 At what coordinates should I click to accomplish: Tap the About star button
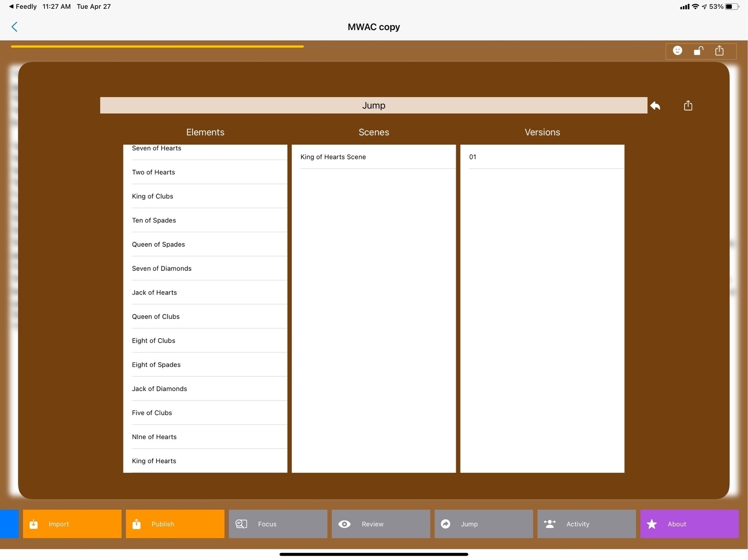pos(689,524)
